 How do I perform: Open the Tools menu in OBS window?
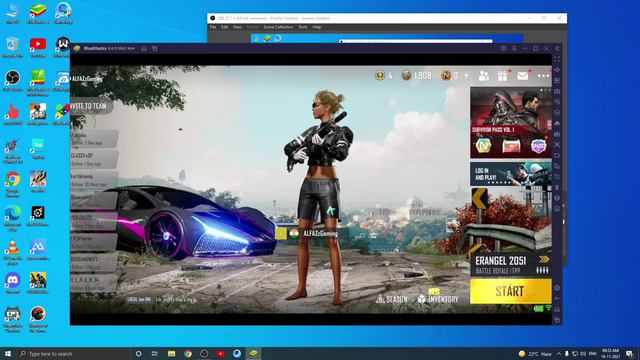click(302, 27)
